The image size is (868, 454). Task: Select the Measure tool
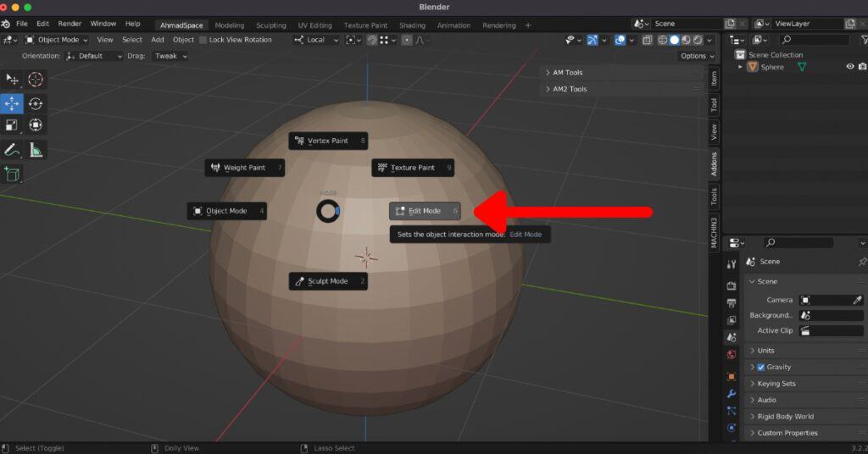point(36,150)
